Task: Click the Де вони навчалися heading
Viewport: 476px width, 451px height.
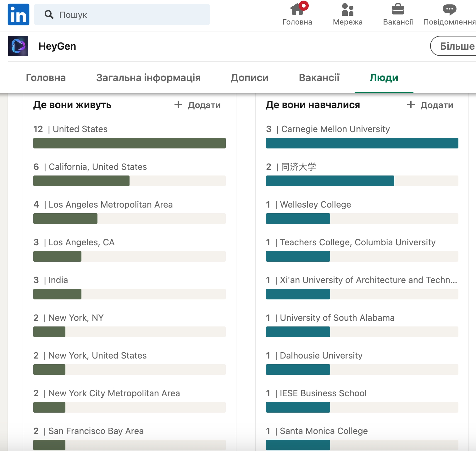Action: (x=313, y=105)
